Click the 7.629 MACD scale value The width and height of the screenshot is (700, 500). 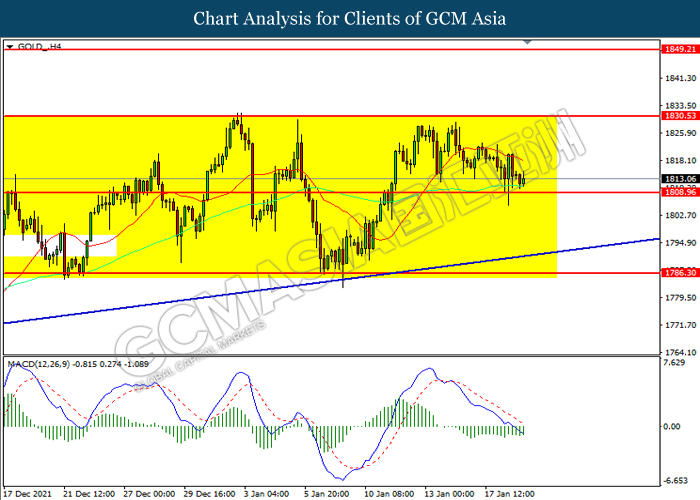tap(674, 362)
